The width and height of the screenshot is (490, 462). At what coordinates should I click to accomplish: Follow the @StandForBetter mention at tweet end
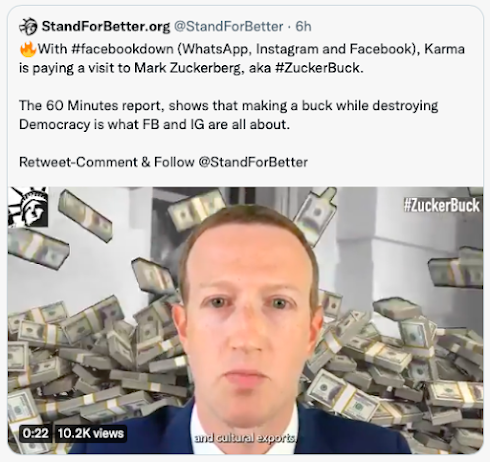[253, 162]
